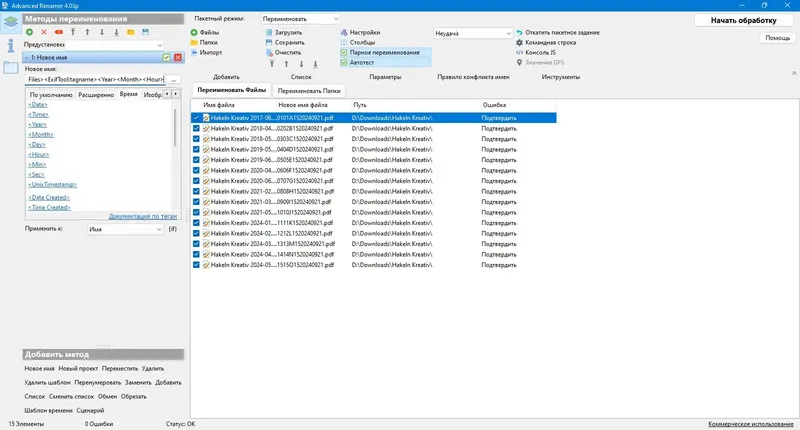Move list item down under Список
Image resolution: width=800 pixels, height=430 pixels.
[x=301, y=64]
